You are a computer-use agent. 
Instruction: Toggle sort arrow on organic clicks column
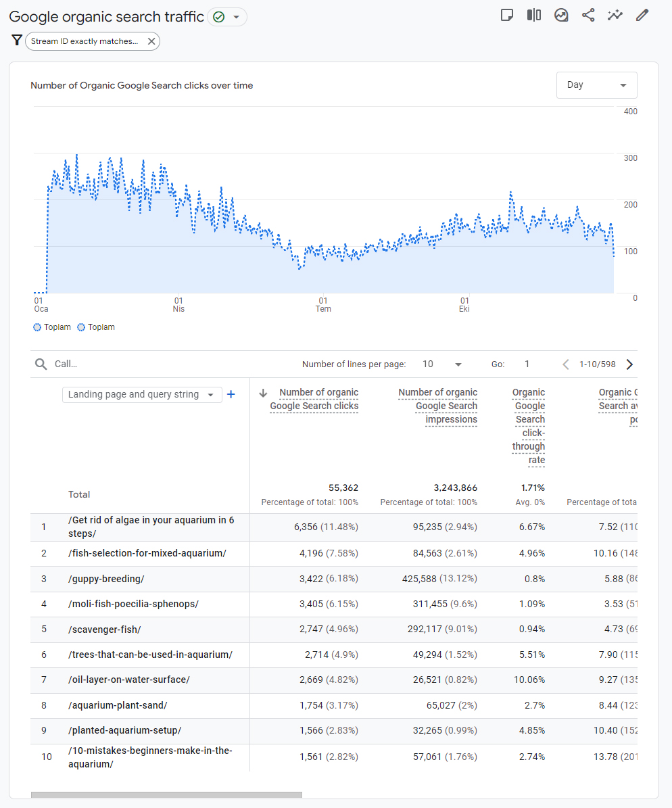coord(264,393)
